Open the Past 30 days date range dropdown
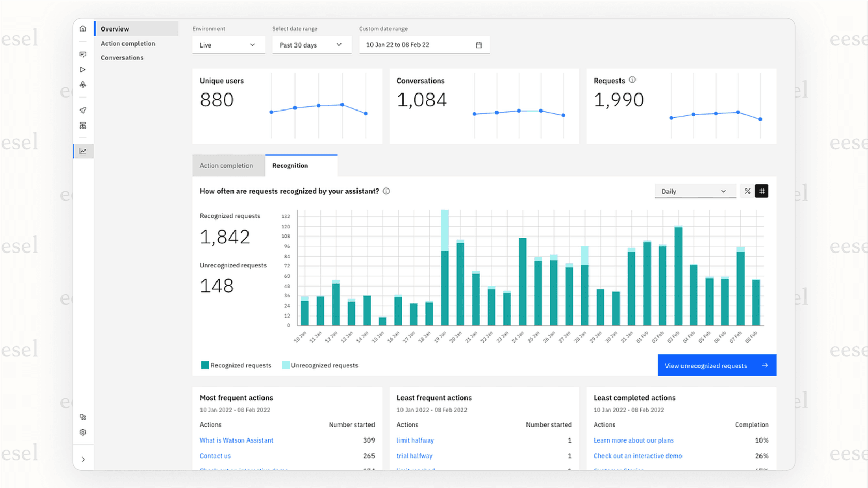This screenshot has width=868, height=488. (x=312, y=45)
